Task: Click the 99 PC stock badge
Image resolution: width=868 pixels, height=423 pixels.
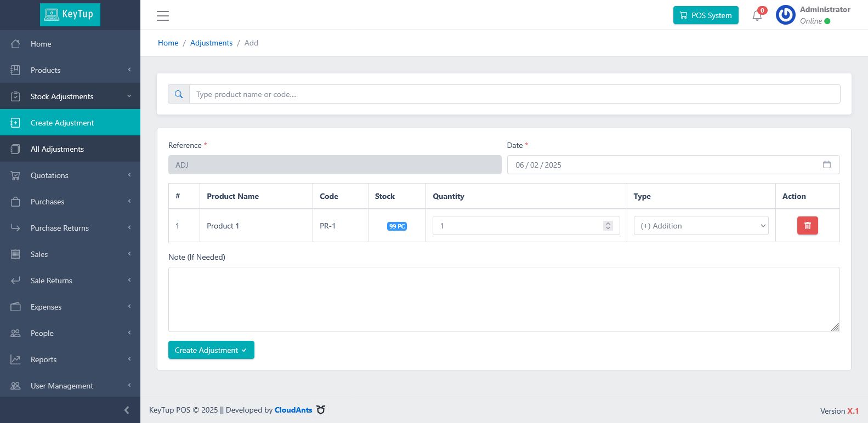Action: (397, 226)
